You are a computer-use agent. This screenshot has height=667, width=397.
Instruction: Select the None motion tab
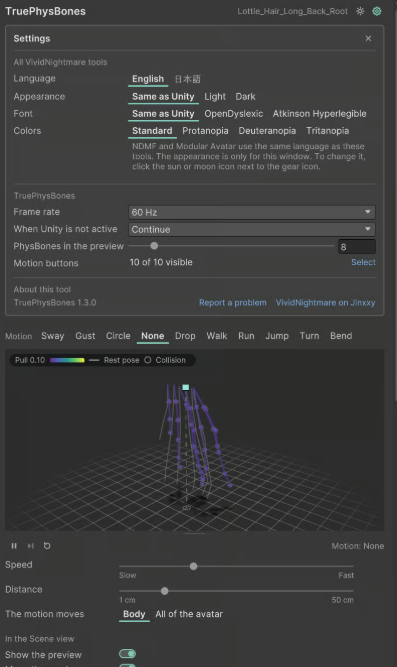[x=153, y=336]
